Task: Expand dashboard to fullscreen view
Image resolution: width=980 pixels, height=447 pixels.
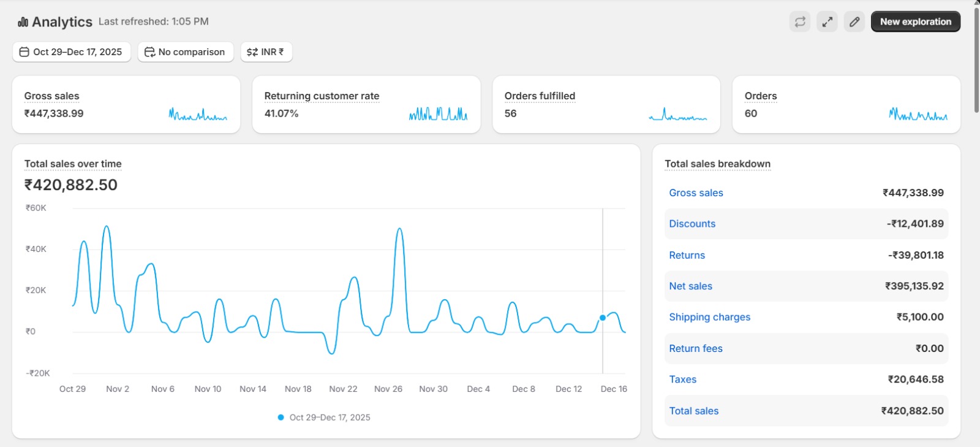Action: click(827, 22)
